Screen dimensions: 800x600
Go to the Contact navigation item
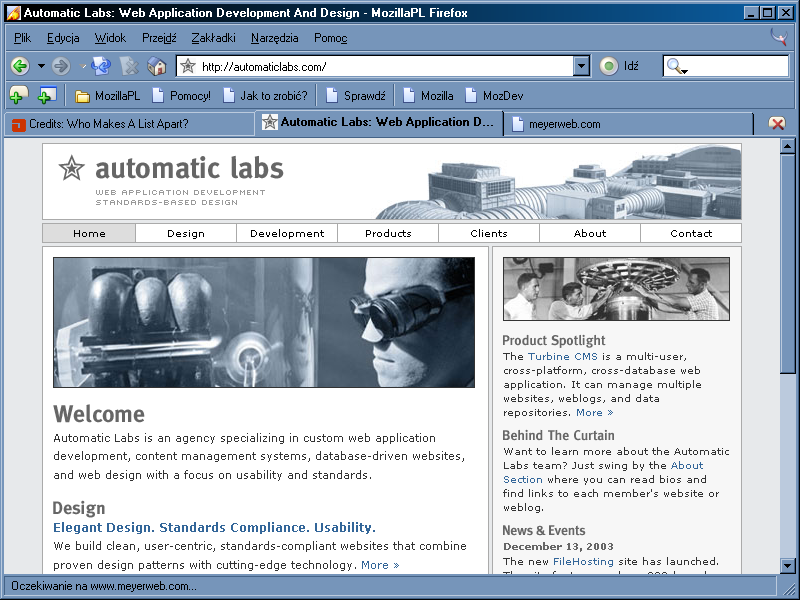click(x=691, y=233)
